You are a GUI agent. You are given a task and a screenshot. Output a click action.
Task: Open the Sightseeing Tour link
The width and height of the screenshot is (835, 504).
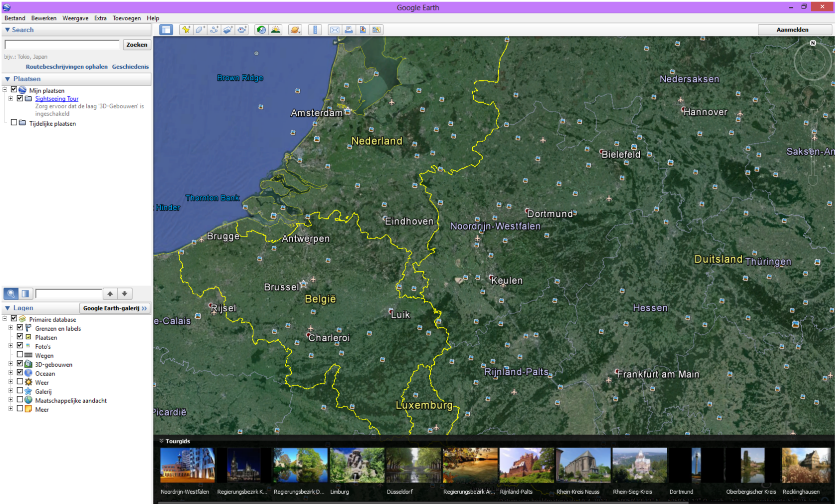point(56,99)
